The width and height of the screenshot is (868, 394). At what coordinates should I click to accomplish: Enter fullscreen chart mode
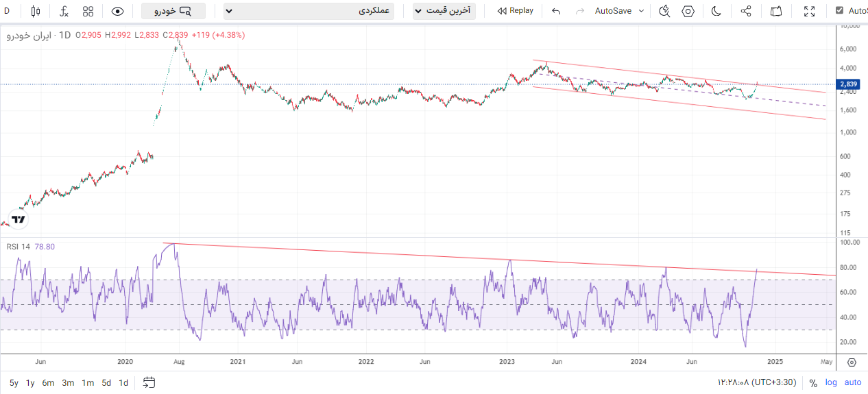point(809,11)
